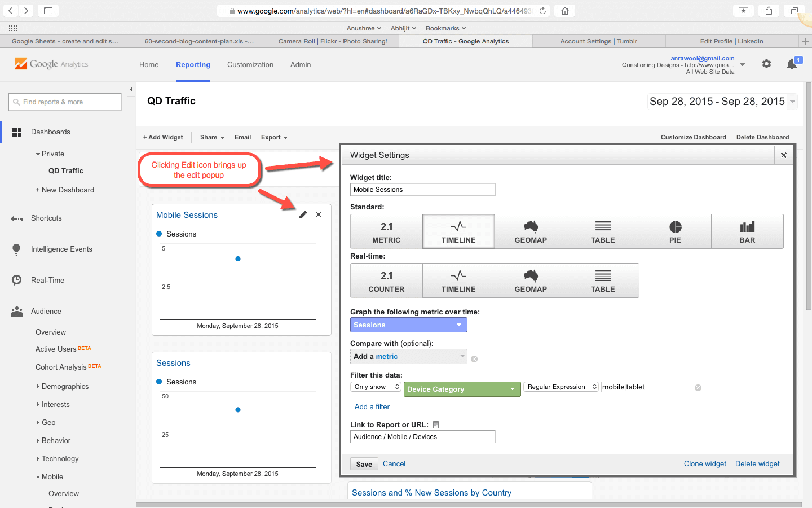Open the Sessions metric dropdown
The height and width of the screenshot is (508, 812).
(x=409, y=325)
